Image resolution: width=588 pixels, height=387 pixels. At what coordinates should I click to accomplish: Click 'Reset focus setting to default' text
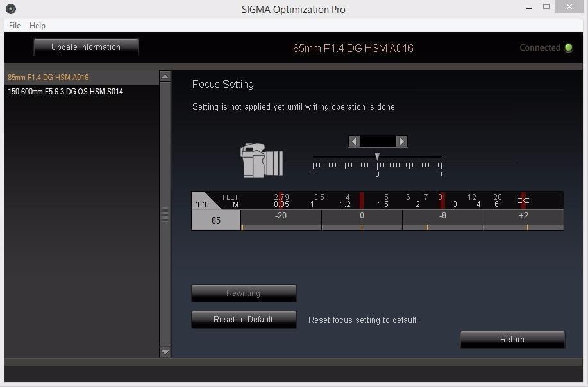pyautogui.click(x=362, y=320)
